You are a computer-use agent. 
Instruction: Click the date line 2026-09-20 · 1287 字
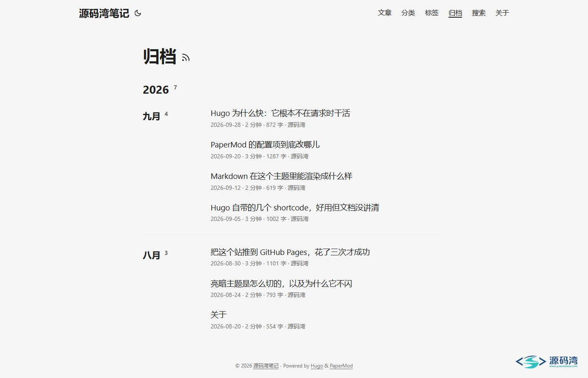[x=260, y=156]
